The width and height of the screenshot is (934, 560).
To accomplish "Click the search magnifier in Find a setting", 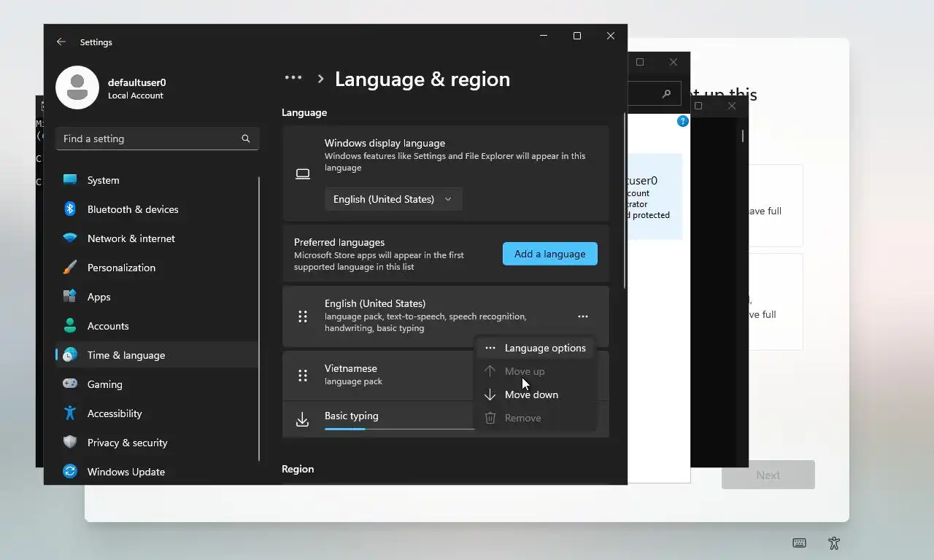I will [246, 139].
